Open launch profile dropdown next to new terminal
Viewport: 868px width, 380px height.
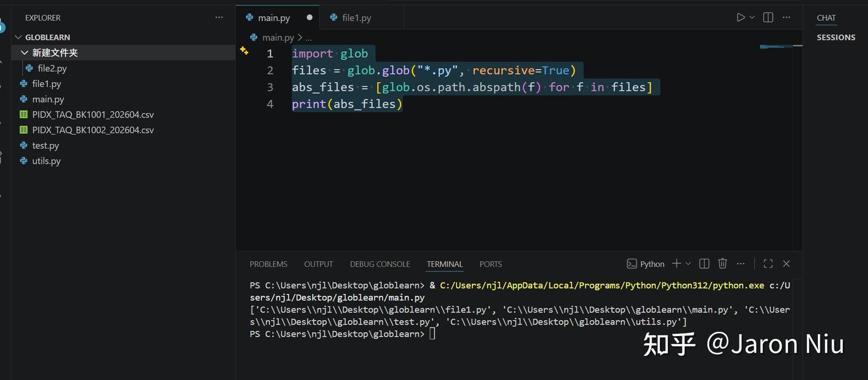click(688, 264)
